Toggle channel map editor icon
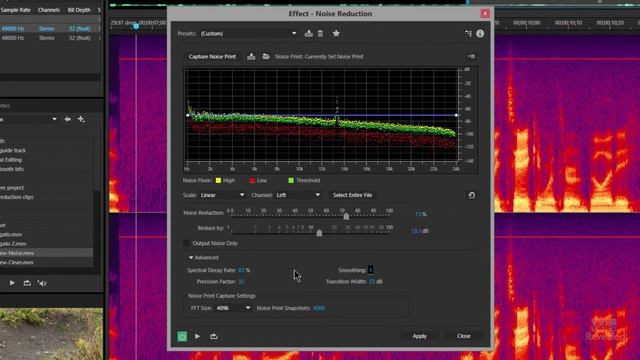640x360 pixels. (468, 33)
